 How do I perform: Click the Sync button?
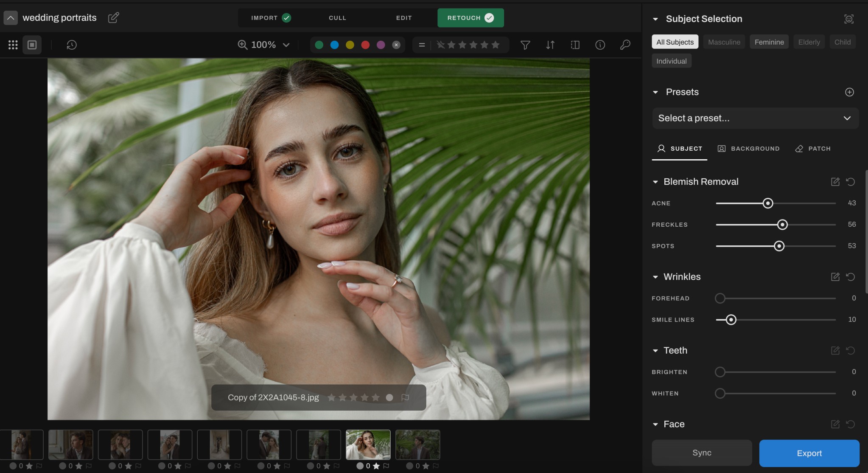[702, 453]
